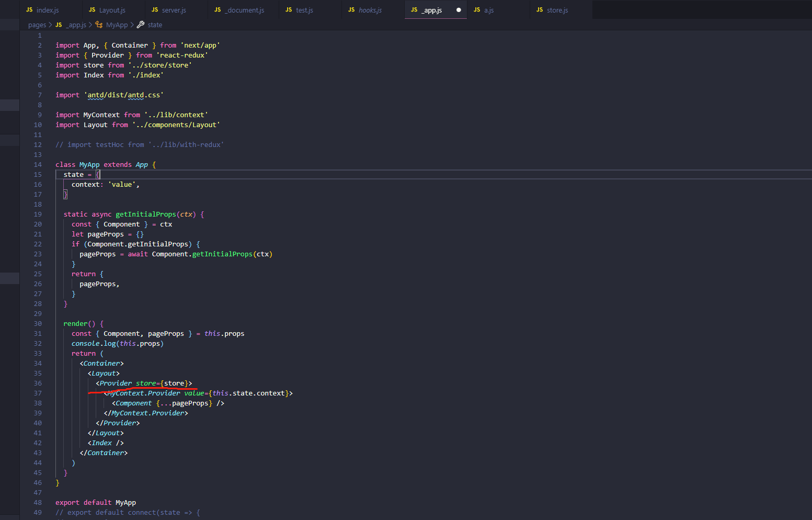This screenshot has height=520, width=812.
Task: Click 'MyApp' class name on line 14
Action: pos(89,165)
